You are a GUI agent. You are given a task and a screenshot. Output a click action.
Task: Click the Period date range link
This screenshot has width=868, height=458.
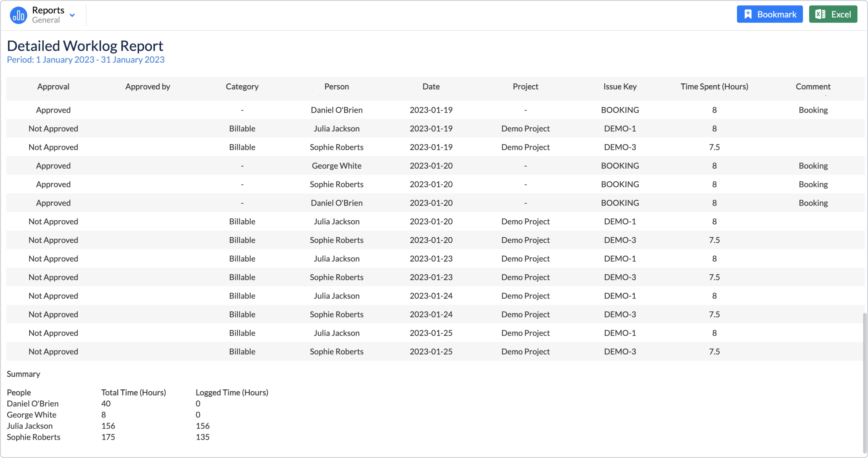[85, 60]
